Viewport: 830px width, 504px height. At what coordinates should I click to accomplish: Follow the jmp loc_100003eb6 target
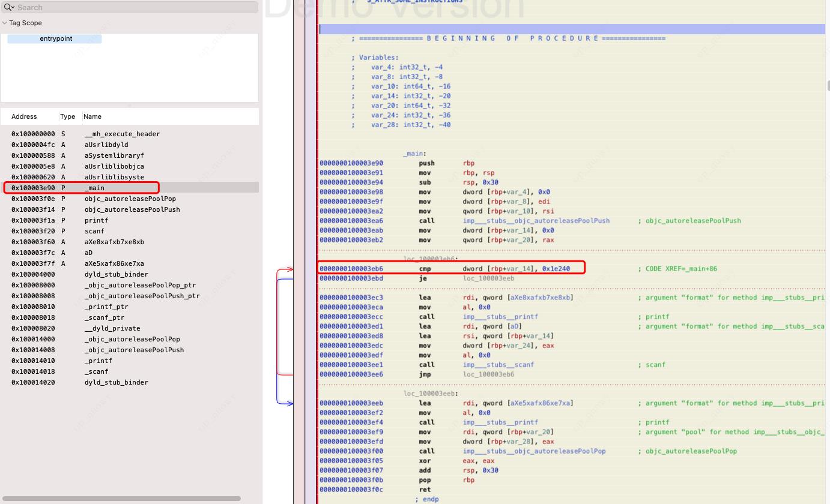tap(489, 374)
